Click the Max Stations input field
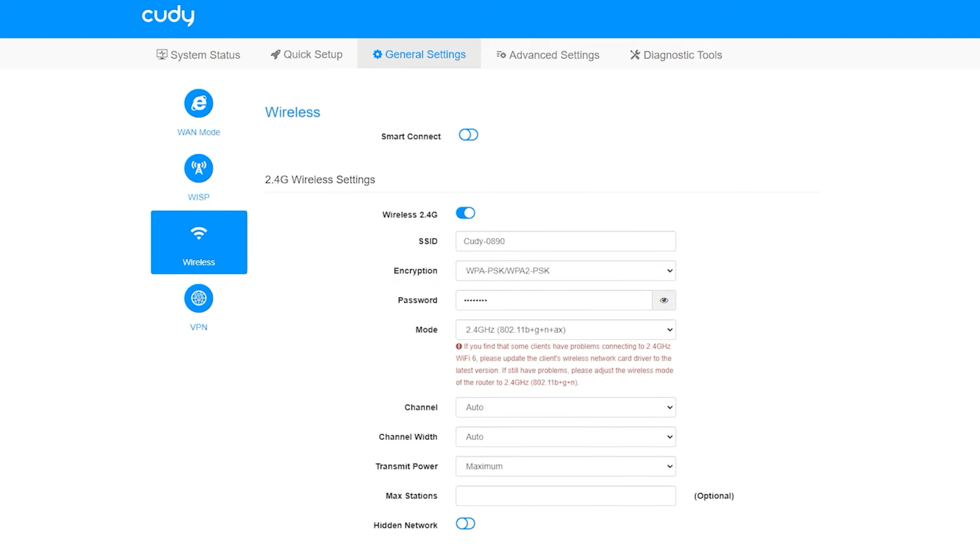The width and height of the screenshot is (980, 546). 565,496
